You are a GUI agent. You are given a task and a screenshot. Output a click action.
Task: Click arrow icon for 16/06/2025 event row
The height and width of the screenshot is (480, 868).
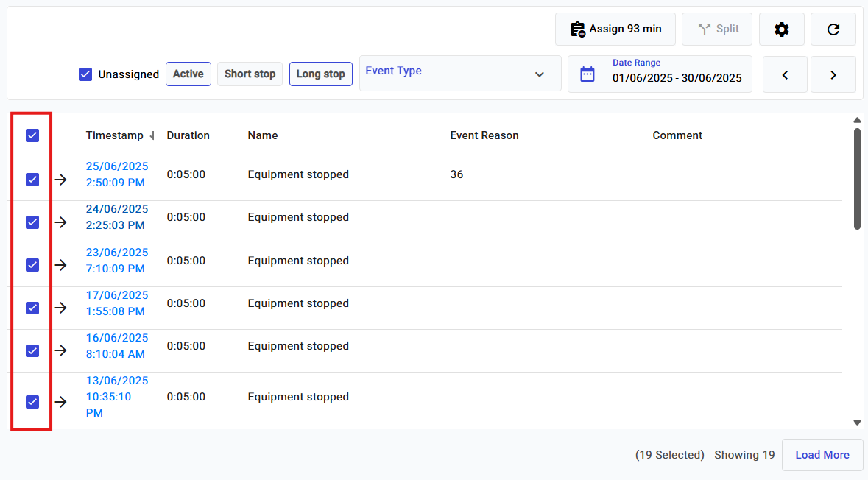point(61,350)
